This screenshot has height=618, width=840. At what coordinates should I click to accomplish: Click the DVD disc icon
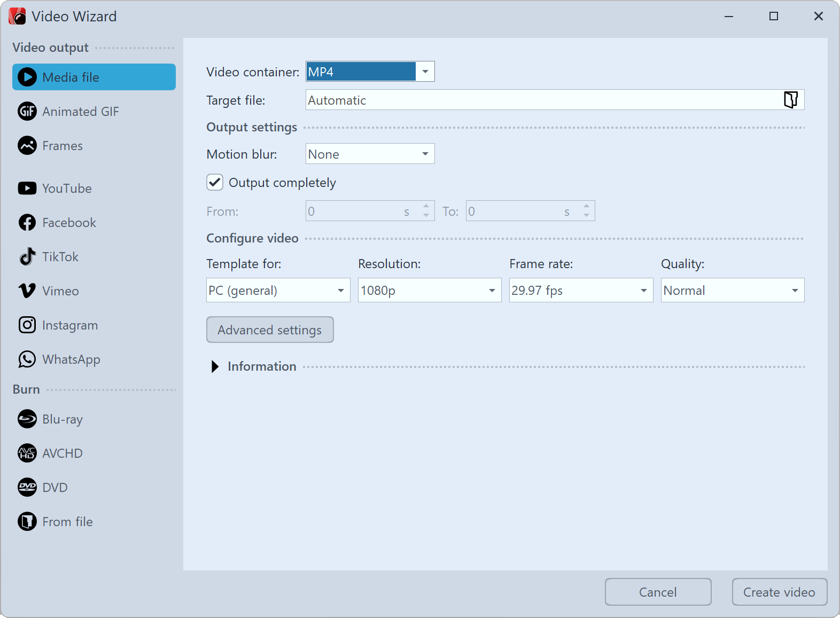point(27,487)
